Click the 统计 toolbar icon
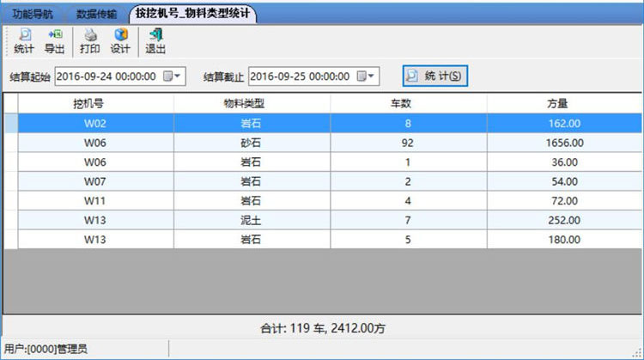The image size is (644, 360). pyautogui.click(x=24, y=40)
